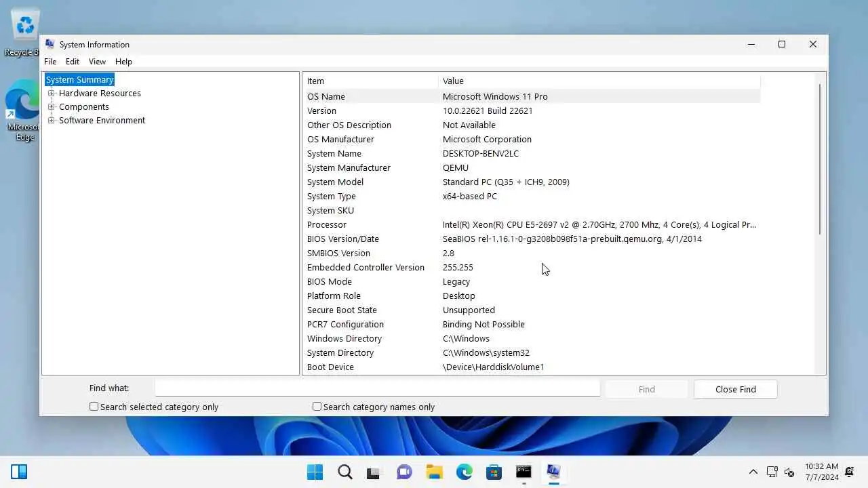Select Components category
This screenshot has width=868, height=488.
pyautogui.click(x=84, y=106)
